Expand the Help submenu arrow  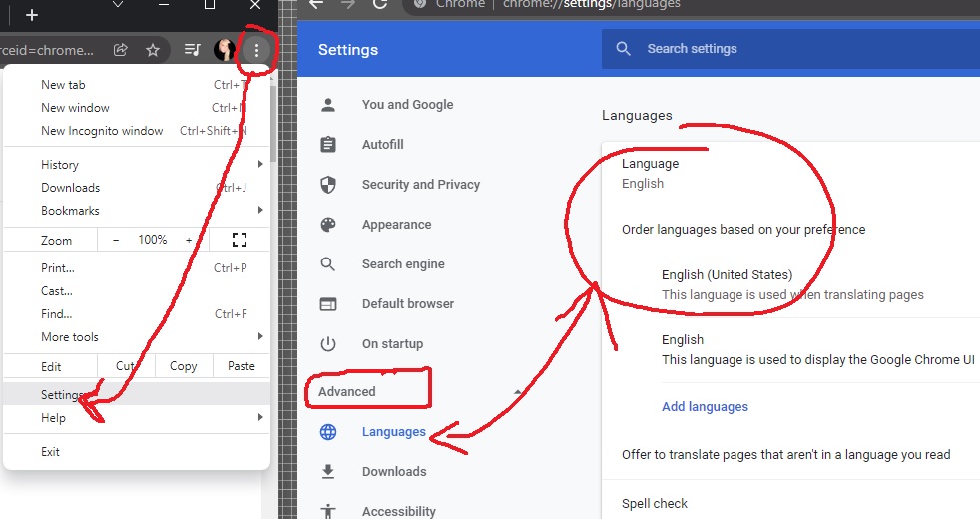pyautogui.click(x=260, y=417)
